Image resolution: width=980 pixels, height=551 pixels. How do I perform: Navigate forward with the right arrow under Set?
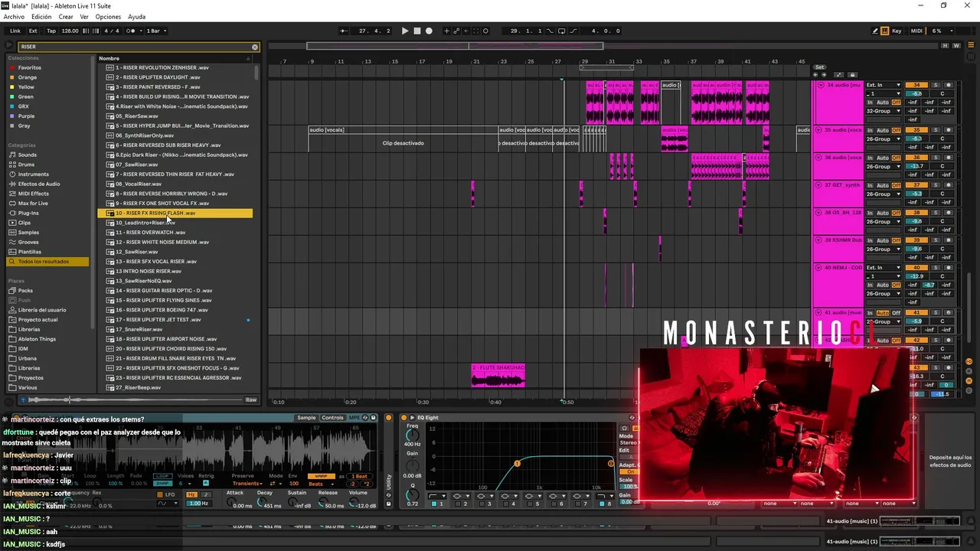point(825,75)
